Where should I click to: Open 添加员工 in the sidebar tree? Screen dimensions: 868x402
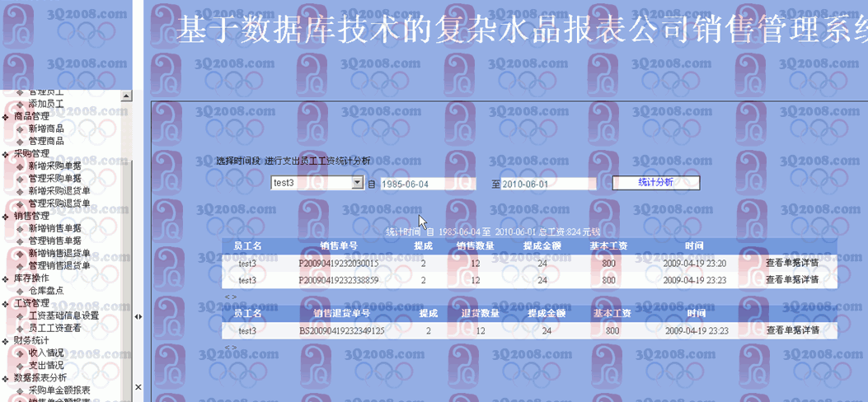point(46,104)
